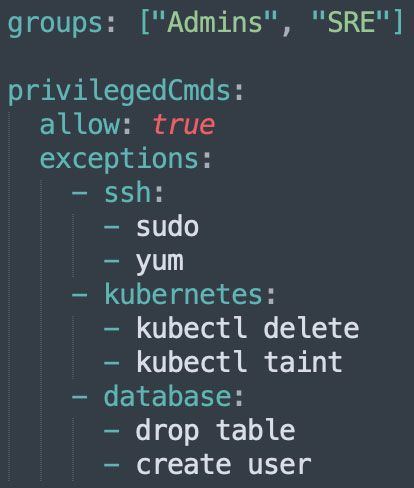Click the kubectl taint entry
The width and height of the screenshot is (414, 488).
(239, 361)
